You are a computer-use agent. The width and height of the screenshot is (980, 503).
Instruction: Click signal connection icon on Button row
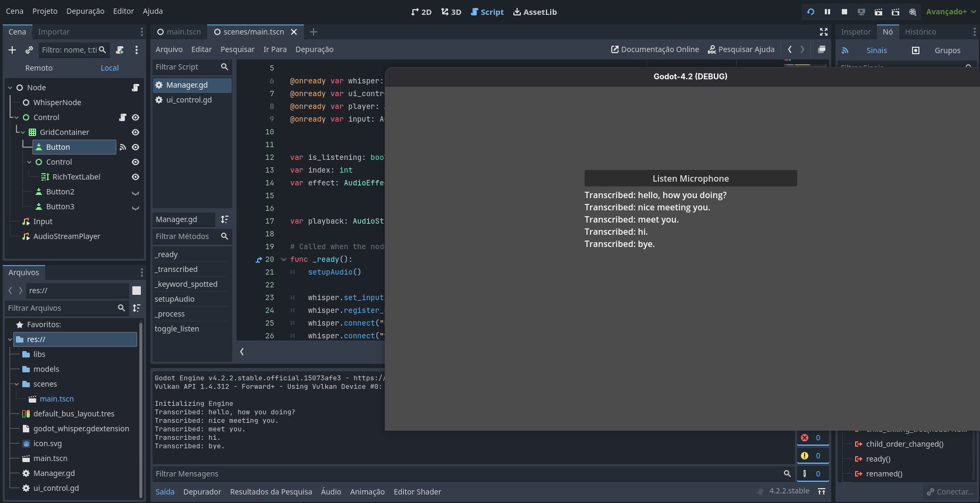coord(123,147)
